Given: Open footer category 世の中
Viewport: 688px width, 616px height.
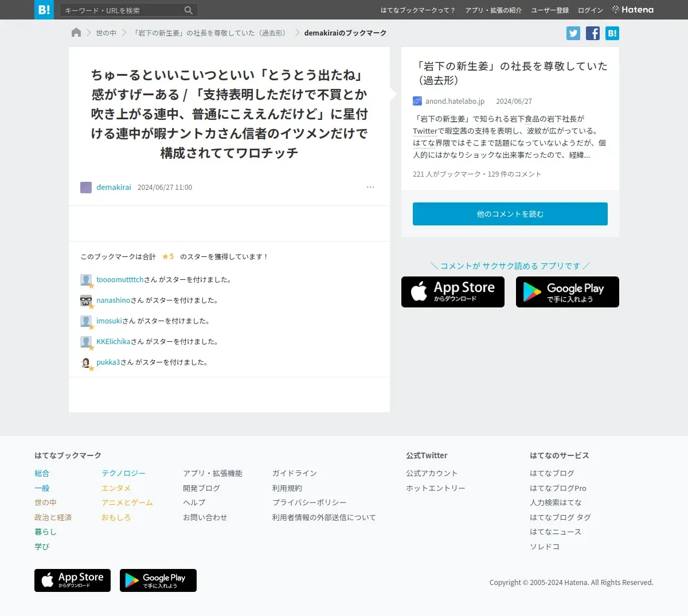Looking at the screenshot, I should [x=45, y=502].
